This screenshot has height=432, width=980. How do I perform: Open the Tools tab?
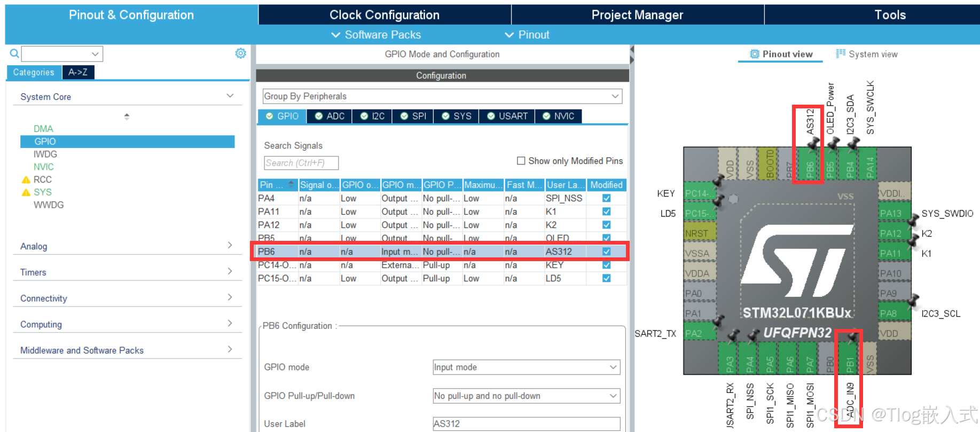(x=890, y=15)
